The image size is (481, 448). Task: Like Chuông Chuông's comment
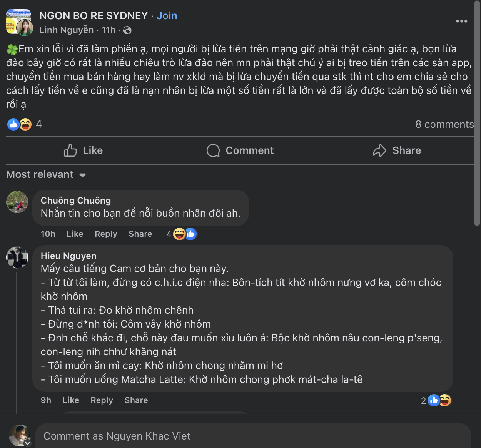pyautogui.click(x=75, y=234)
